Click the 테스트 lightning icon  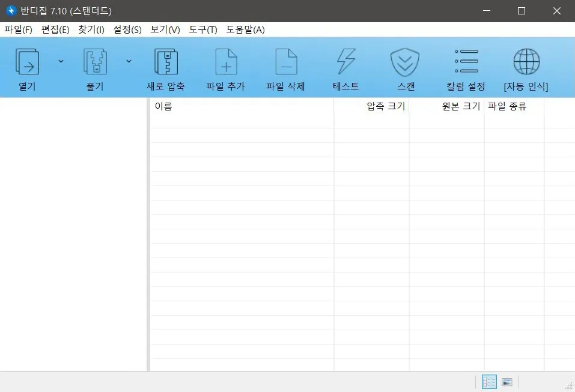(346, 62)
